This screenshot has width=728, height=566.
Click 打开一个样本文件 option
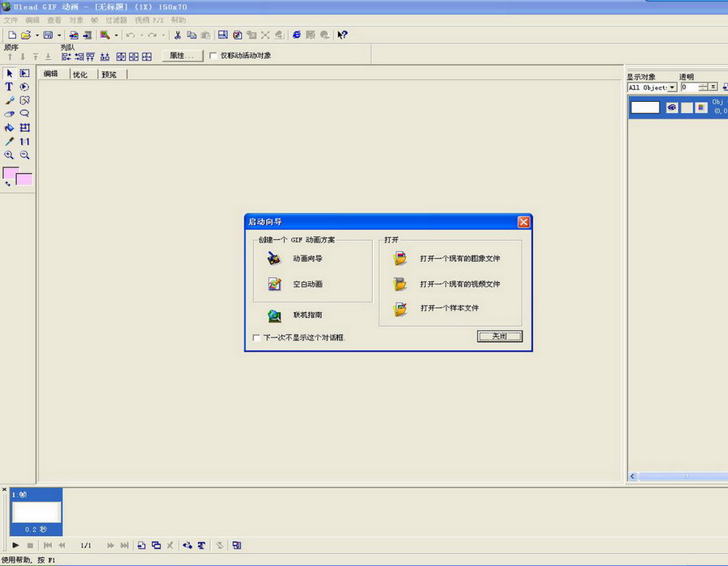pos(450,308)
